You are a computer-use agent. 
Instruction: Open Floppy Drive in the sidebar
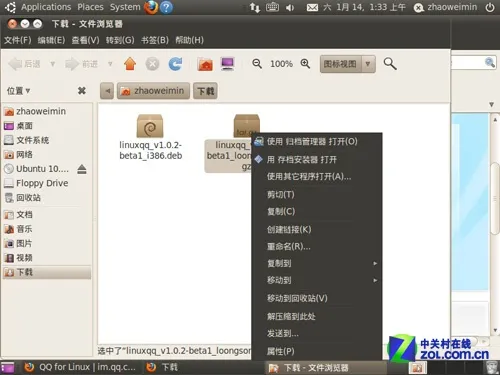(x=47, y=183)
